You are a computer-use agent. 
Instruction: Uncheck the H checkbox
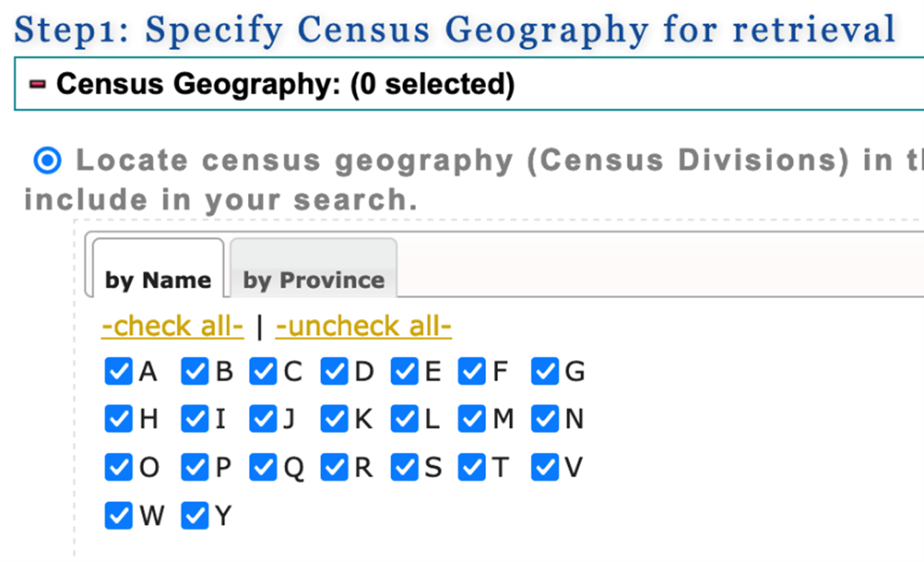point(118,419)
